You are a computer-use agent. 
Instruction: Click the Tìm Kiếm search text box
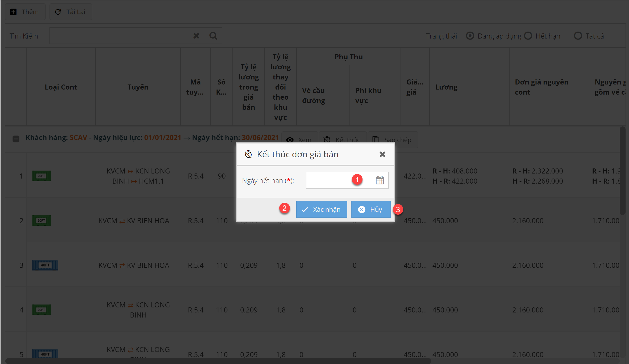pyautogui.click(x=120, y=36)
